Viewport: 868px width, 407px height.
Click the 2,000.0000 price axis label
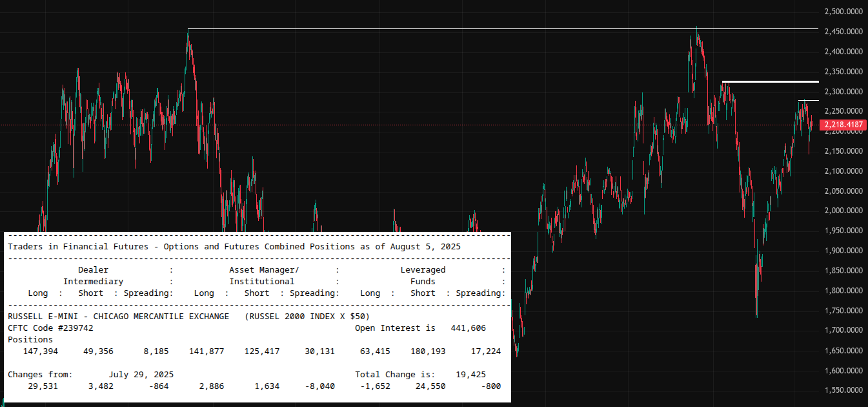tap(844, 211)
